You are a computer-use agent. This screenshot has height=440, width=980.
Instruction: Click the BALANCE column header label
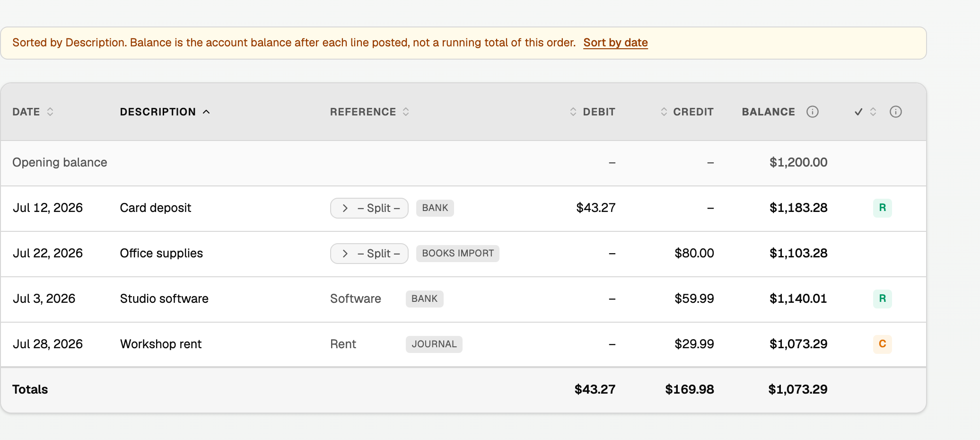pos(768,112)
